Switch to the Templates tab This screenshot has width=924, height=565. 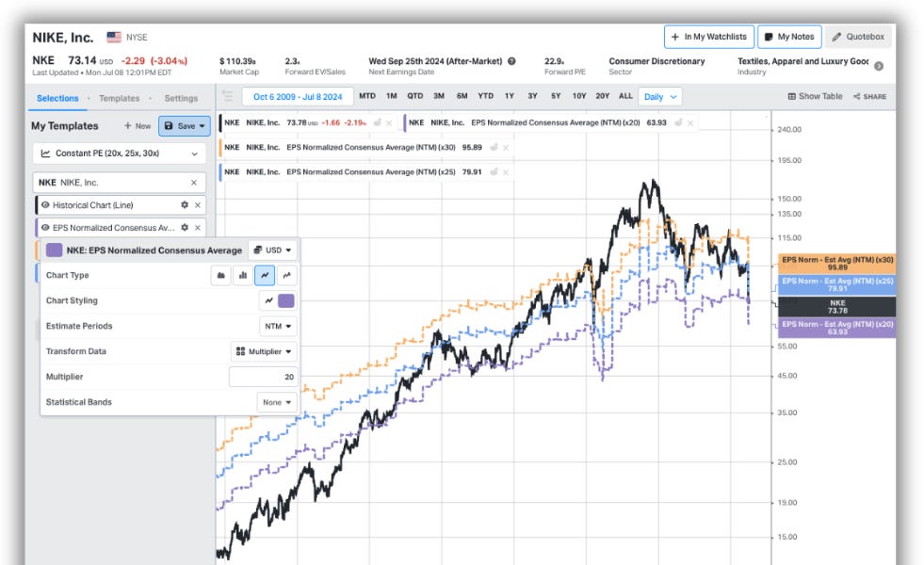tap(119, 98)
